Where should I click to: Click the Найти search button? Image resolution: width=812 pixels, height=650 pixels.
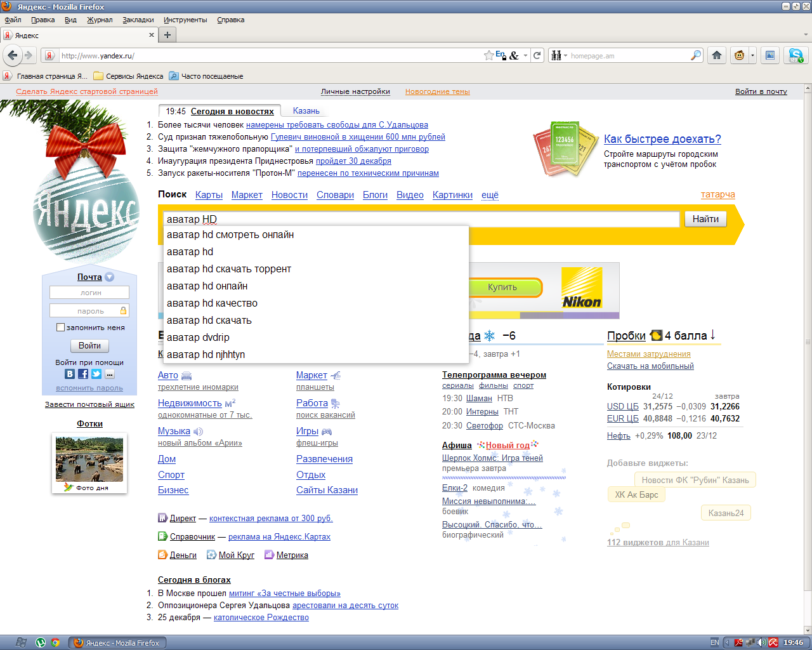pyautogui.click(x=705, y=219)
